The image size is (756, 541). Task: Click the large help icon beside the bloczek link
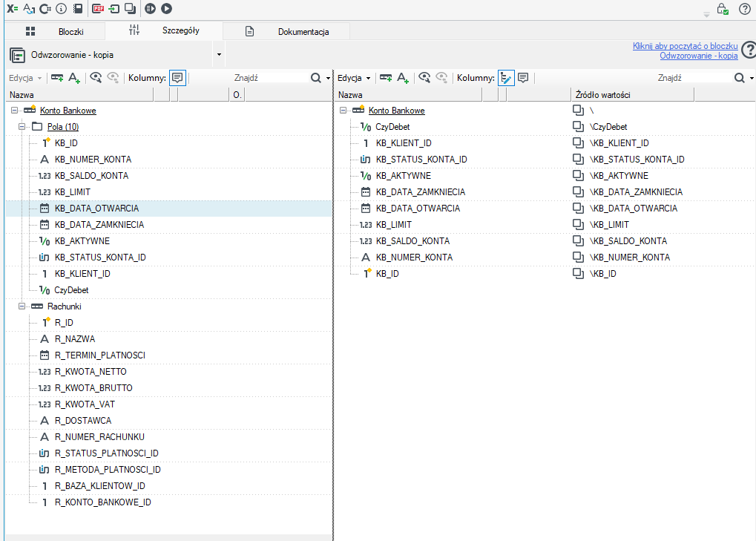coord(749,50)
